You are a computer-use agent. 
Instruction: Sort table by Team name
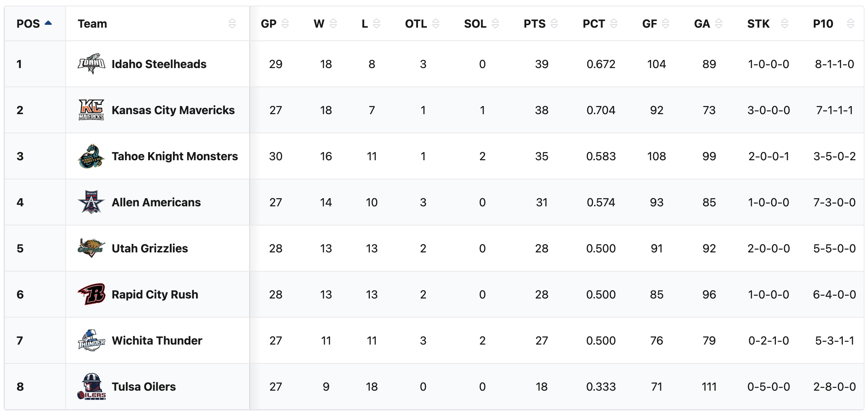click(232, 24)
